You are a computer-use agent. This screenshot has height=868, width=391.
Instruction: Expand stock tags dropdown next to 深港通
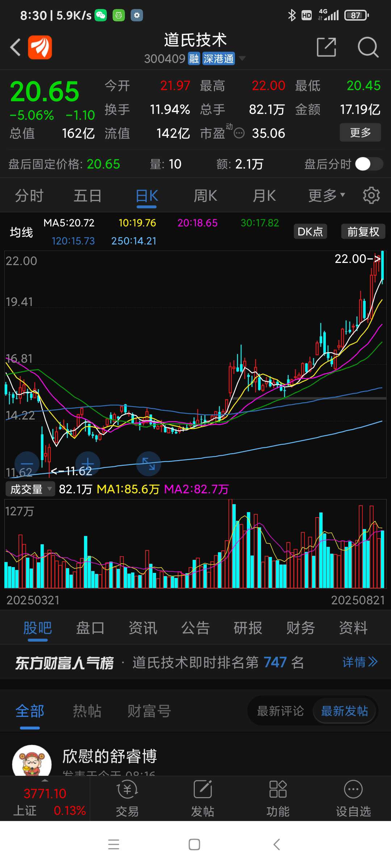pyautogui.click(x=242, y=58)
